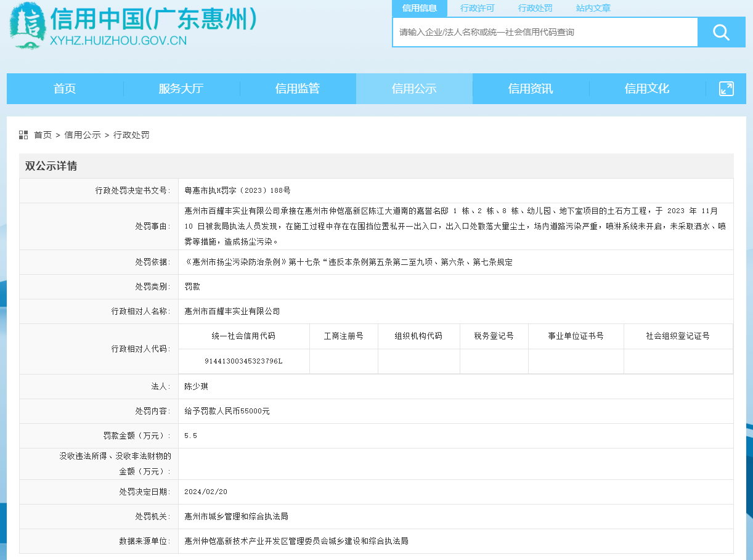Viewport: 753px width, 560px height.
Task: Click the 社会组织登记证号 column header
Action: 678,336
